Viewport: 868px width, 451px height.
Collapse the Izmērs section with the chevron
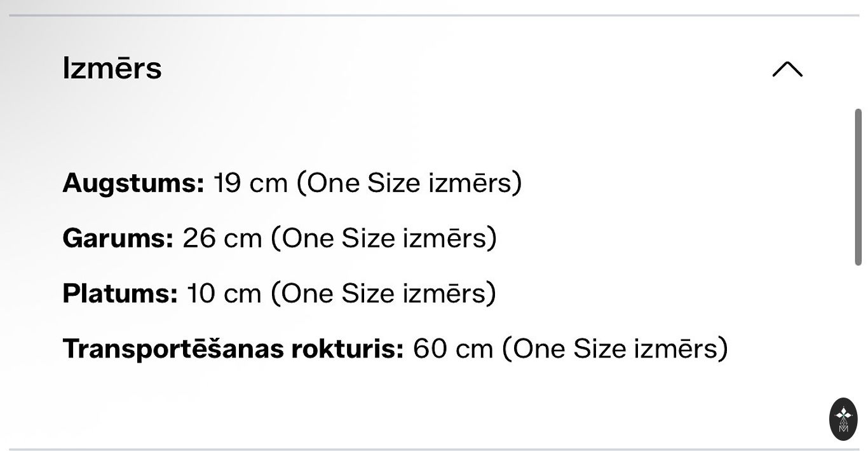[787, 69]
